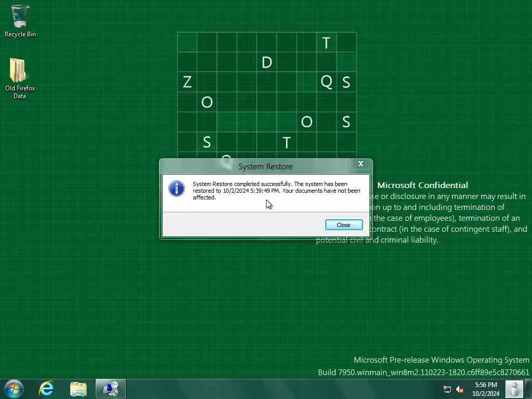532x399 pixels.
Task: Click the user tile on taskbar
Action: pyautogui.click(x=514, y=389)
